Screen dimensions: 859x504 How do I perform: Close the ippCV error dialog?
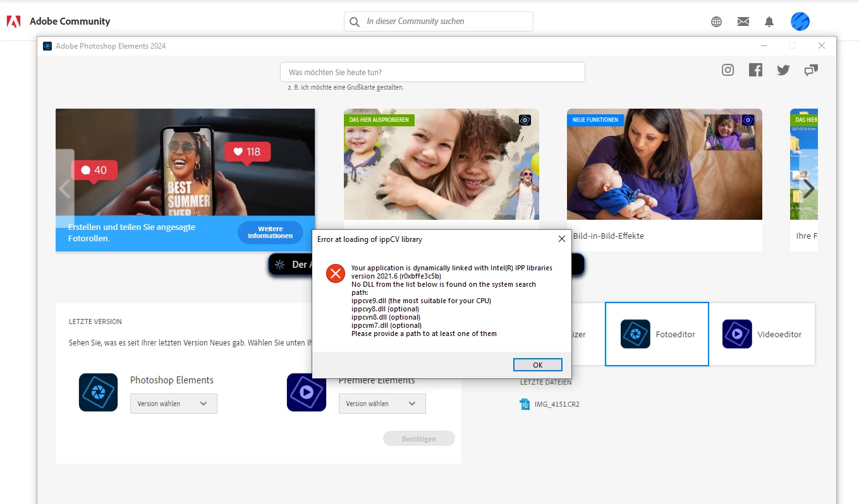pyautogui.click(x=561, y=239)
